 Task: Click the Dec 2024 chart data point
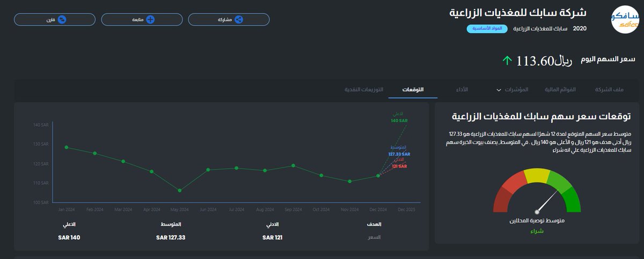click(x=378, y=176)
